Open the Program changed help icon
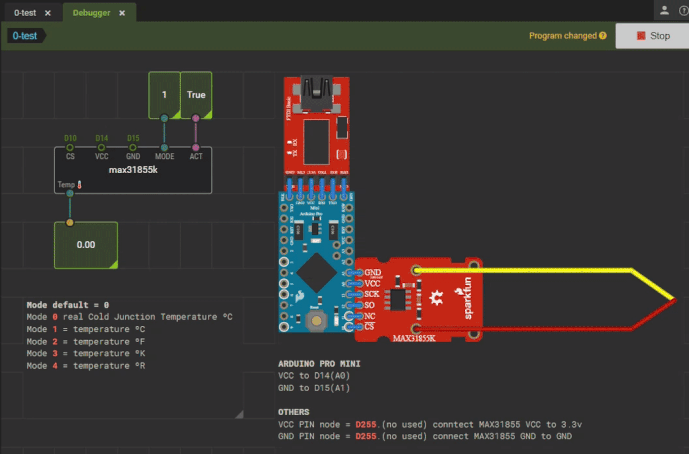Image resolution: width=689 pixels, height=454 pixels. tap(603, 36)
